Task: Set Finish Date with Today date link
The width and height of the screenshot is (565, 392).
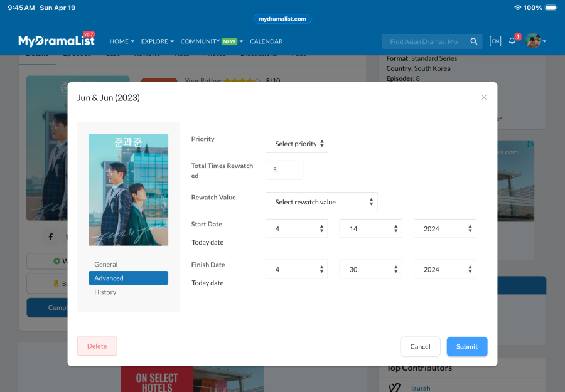Action: click(x=208, y=283)
